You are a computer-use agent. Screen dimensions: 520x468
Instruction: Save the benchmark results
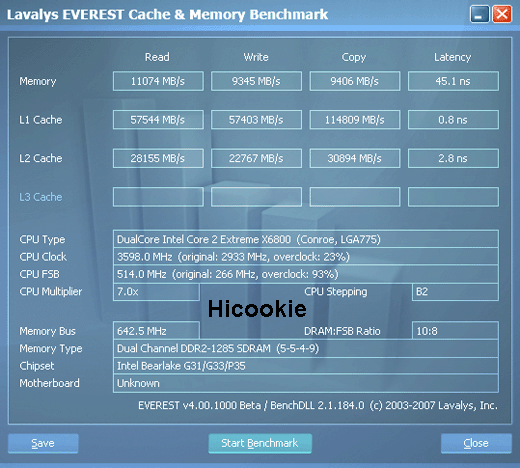click(x=43, y=443)
